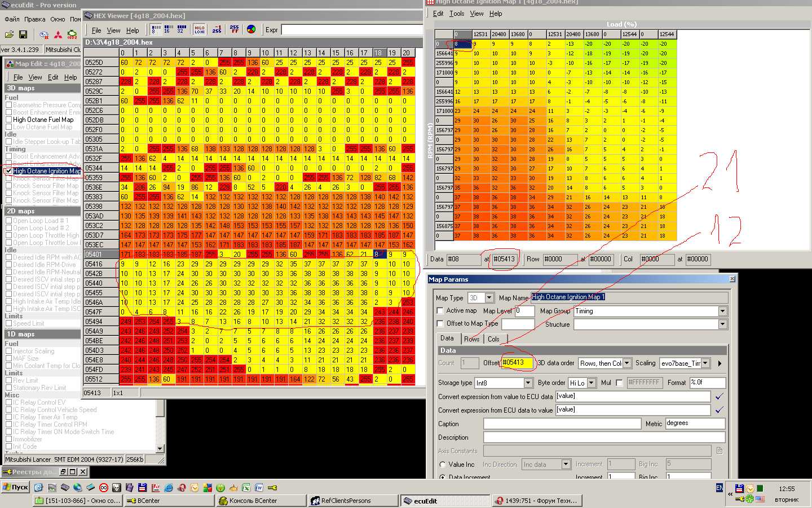The width and height of the screenshot is (812, 508).
Task: Click the Excel icon in quick launch
Action: click(x=246, y=487)
